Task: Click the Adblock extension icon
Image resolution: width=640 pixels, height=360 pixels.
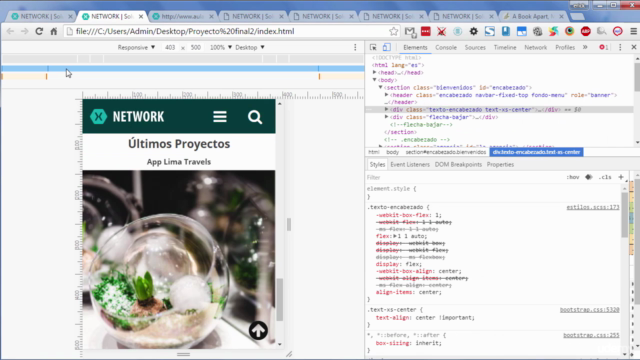Action: pyautogui.click(x=586, y=31)
